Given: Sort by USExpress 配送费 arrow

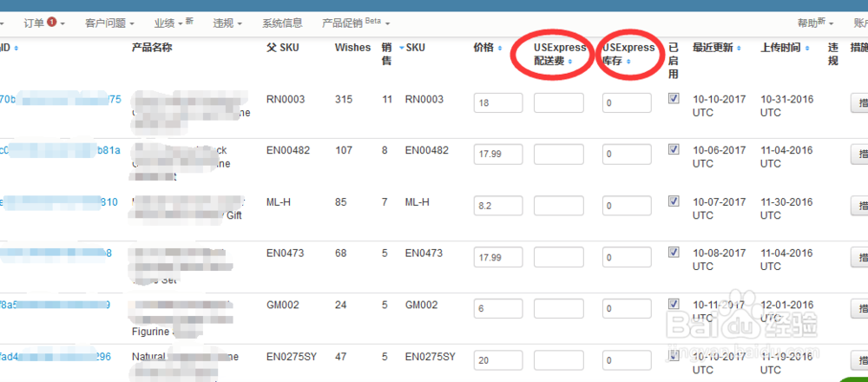Looking at the screenshot, I should pyautogui.click(x=569, y=62).
